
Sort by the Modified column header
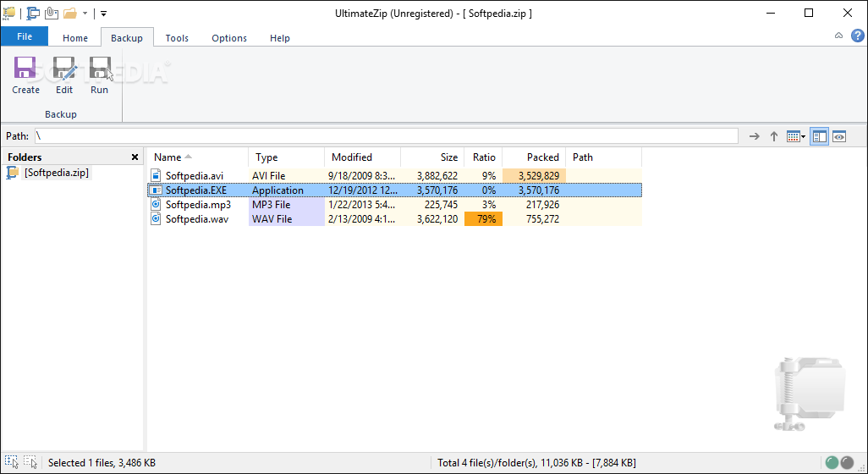[x=363, y=157]
